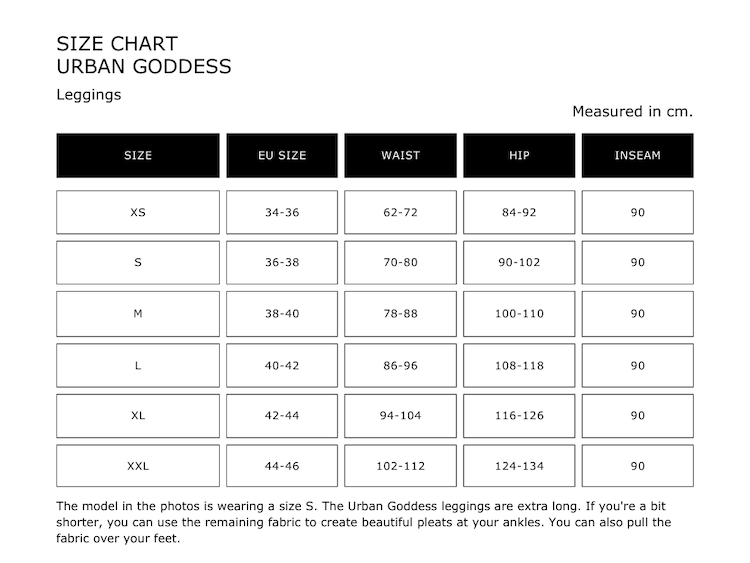This screenshot has height=563, width=750.
Task: Pick the M size cell
Action: click(x=138, y=314)
